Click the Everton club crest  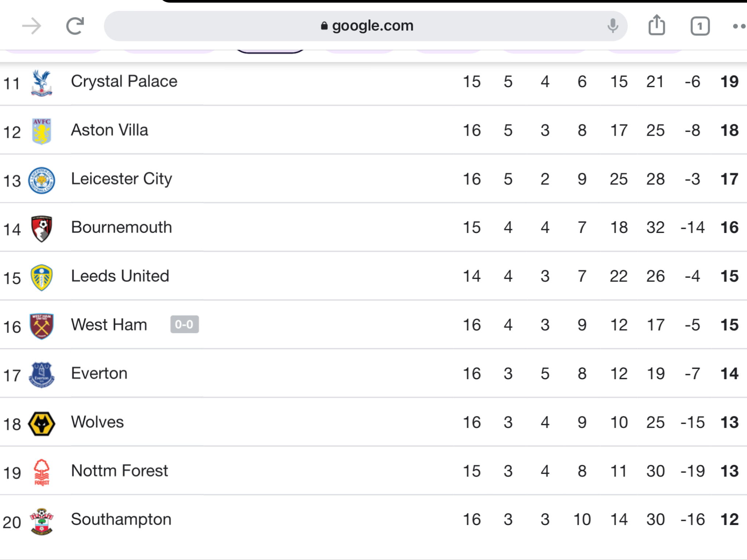pos(42,375)
